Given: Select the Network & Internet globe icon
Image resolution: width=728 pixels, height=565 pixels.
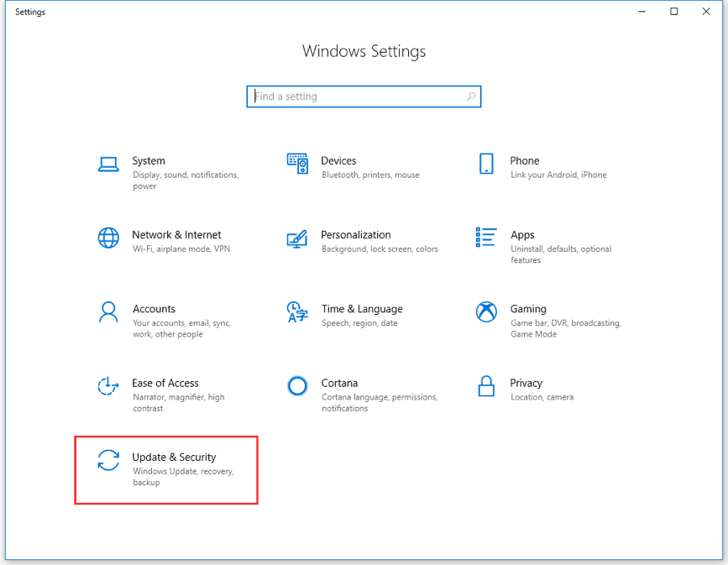Looking at the screenshot, I should 108,238.
